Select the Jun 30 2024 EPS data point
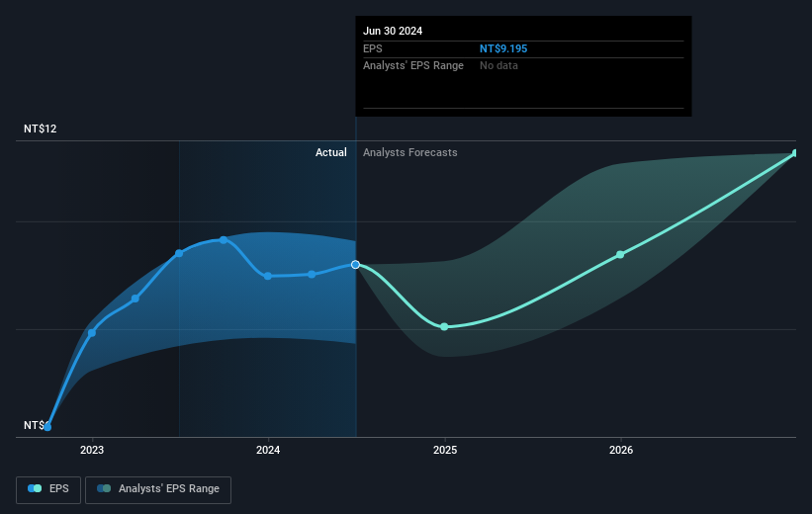This screenshot has width=812, height=514. click(x=355, y=265)
